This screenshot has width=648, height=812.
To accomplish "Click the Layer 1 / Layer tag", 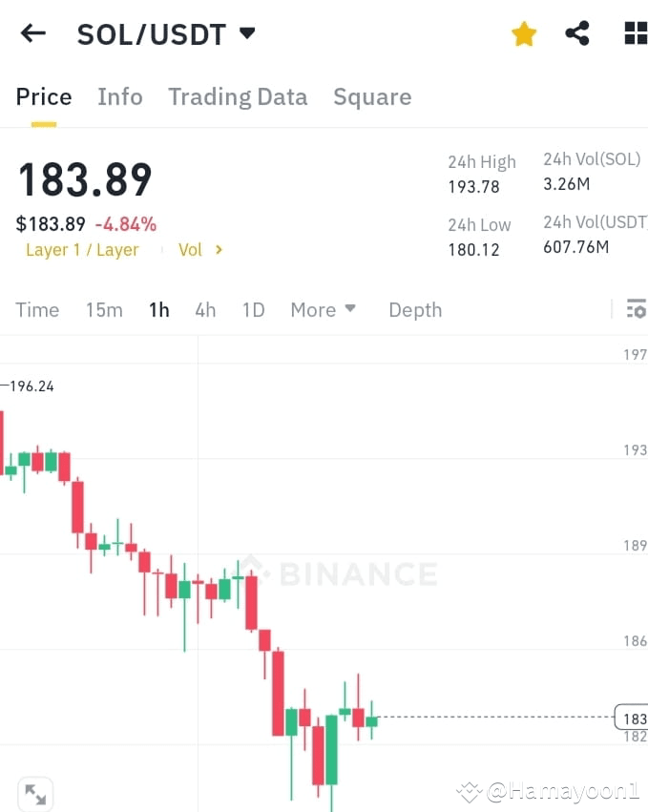I will [82, 249].
